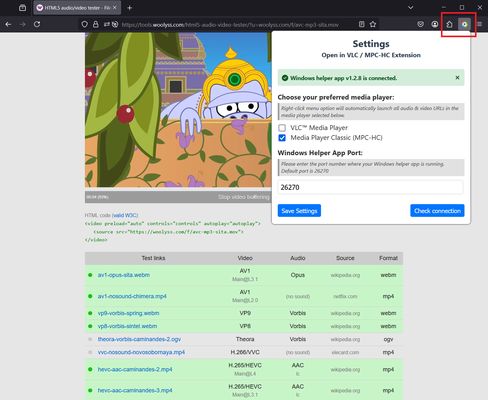Reload the page with the refresh icon

tap(37, 24)
